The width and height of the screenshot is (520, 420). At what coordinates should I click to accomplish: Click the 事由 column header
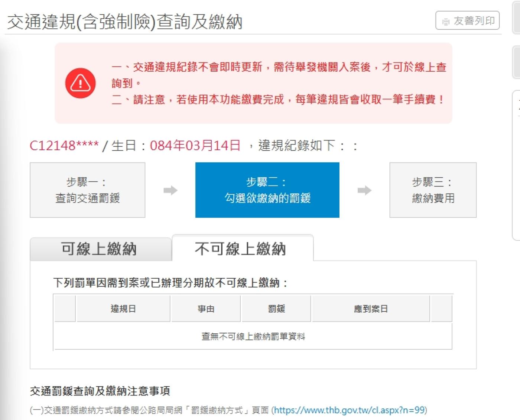click(x=206, y=308)
